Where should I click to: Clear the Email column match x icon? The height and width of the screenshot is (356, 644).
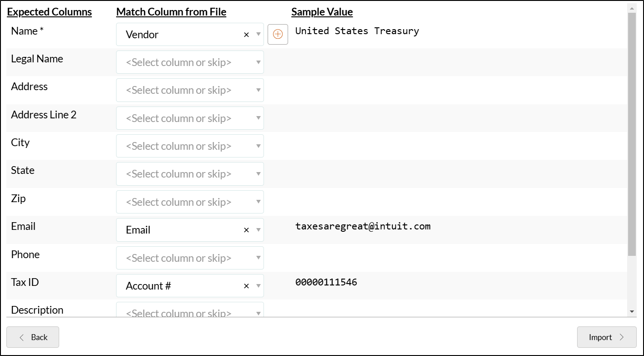click(x=246, y=230)
